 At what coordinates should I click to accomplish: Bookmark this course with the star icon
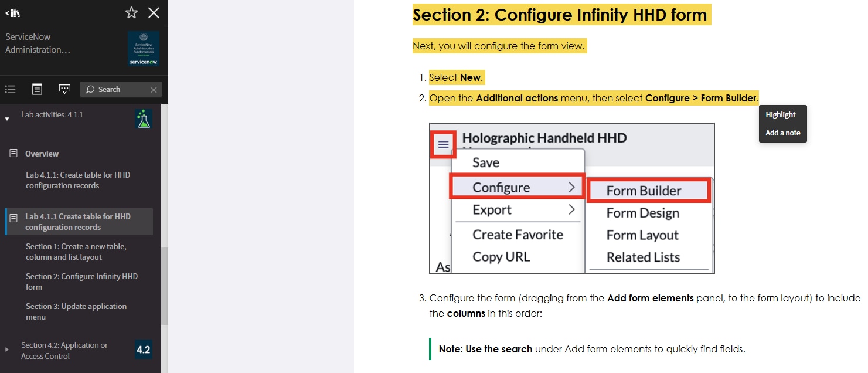132,13
